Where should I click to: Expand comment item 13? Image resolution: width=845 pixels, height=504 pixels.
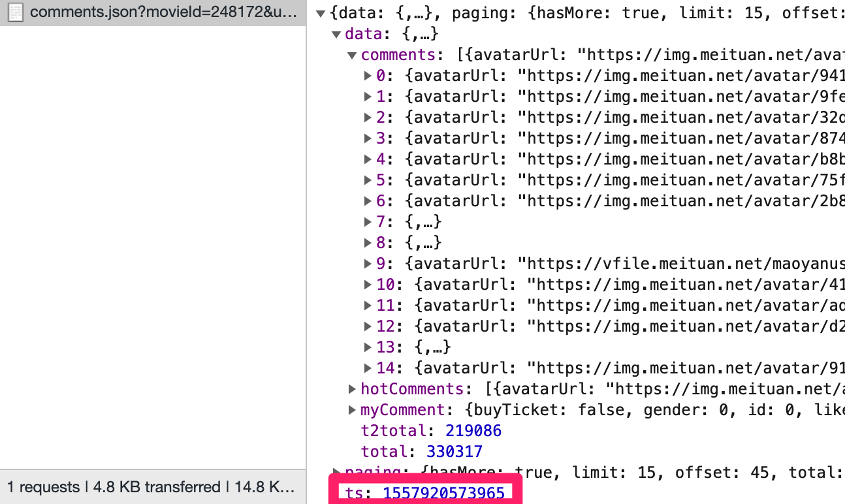pyautogui.click(x=368, y=347)
